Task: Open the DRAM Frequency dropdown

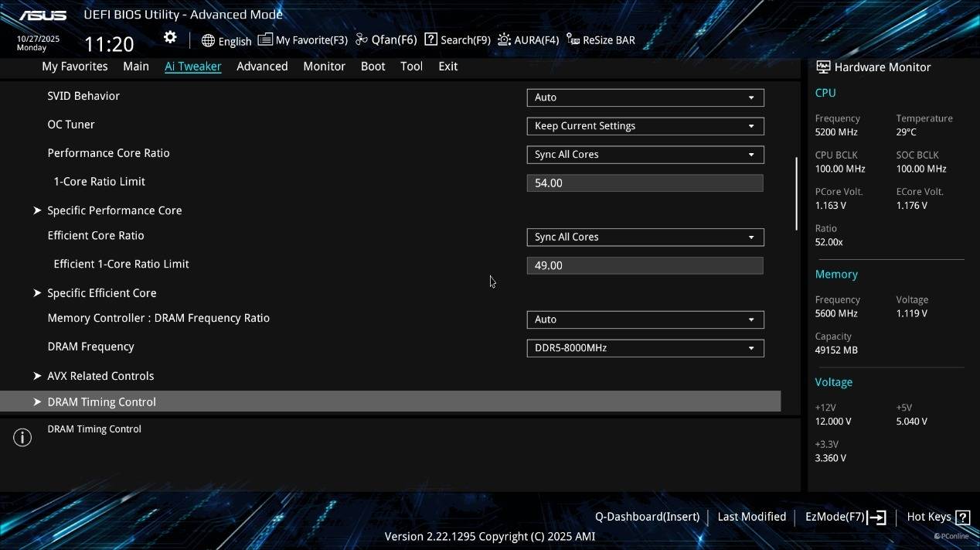Action: (645, 348)
